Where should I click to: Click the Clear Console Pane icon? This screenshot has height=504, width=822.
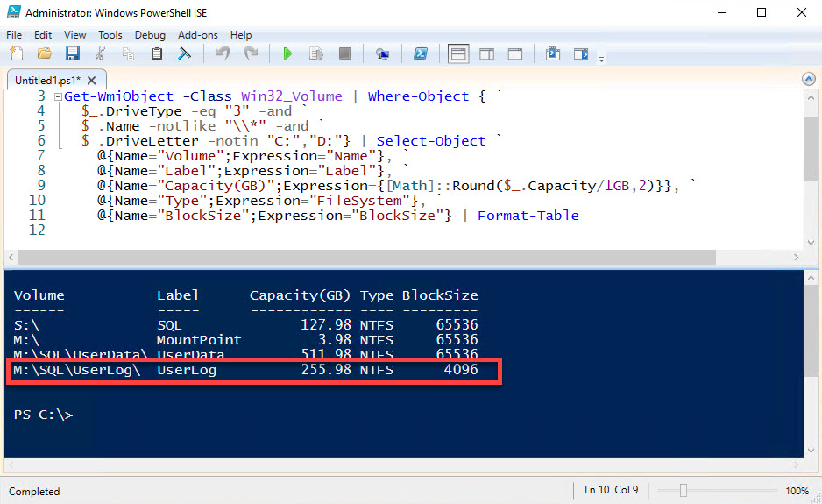(184, 54)
